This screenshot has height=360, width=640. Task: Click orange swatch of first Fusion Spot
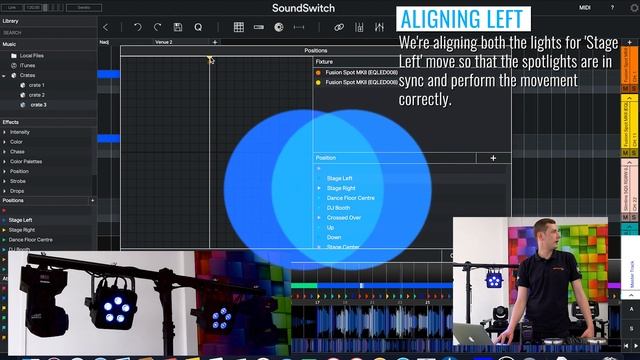(x=318, y=73)
